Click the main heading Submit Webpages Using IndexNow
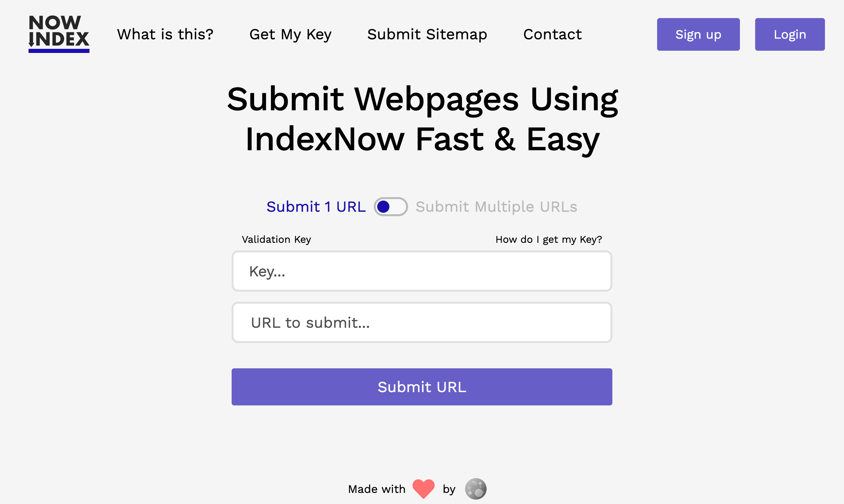The height and width of the screenshot is (504, 844). [x=422, y=119]
